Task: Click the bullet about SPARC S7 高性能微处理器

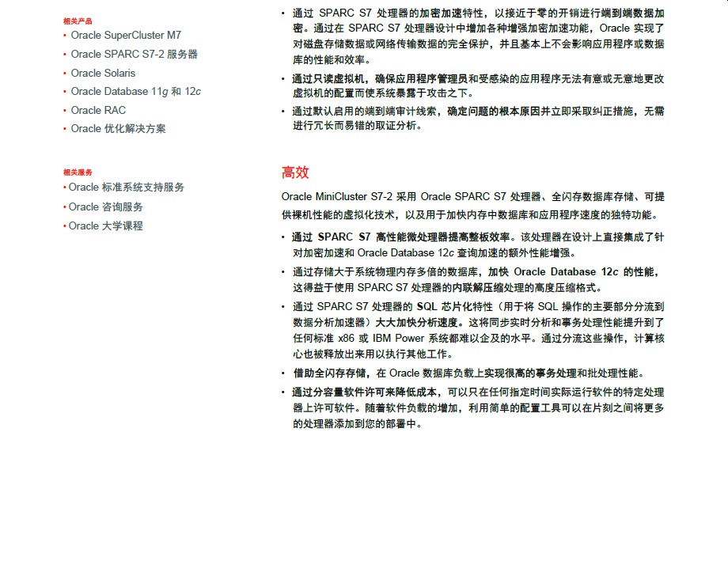Action: tap(477, 244)
